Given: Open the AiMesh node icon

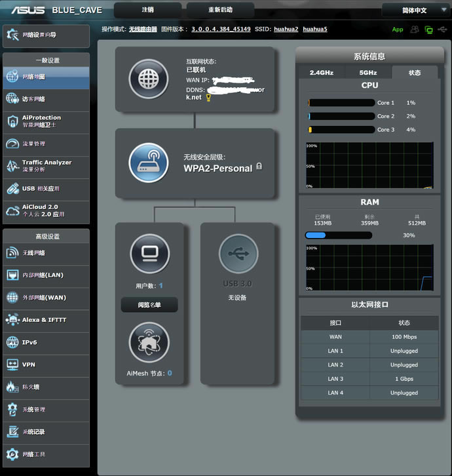Looking at the screenshot, I should [150, 342].
